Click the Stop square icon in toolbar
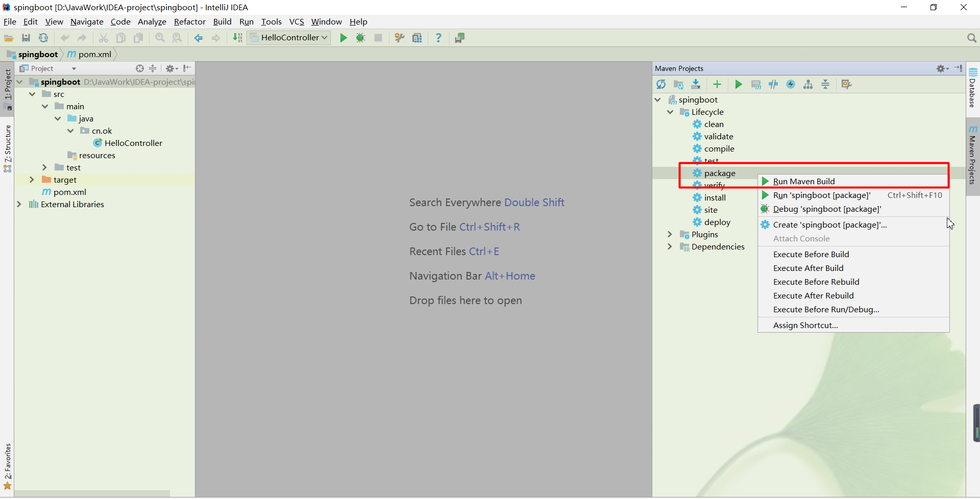 point(378,38)
